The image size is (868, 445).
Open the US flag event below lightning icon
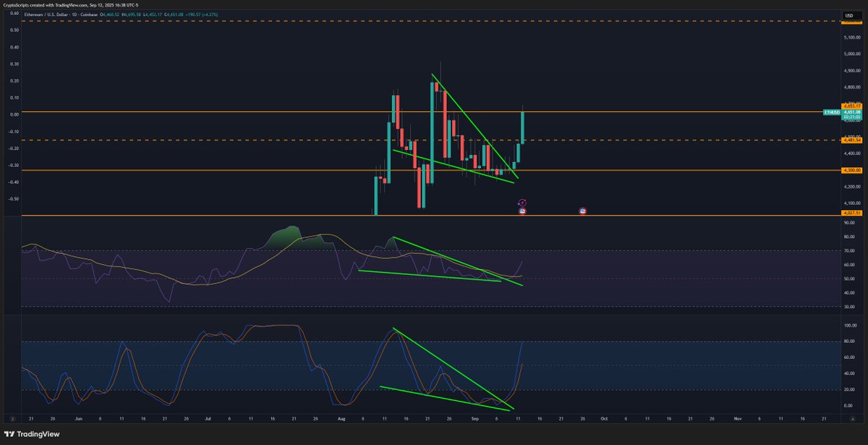pyautogui.click(x=522, y=211)
